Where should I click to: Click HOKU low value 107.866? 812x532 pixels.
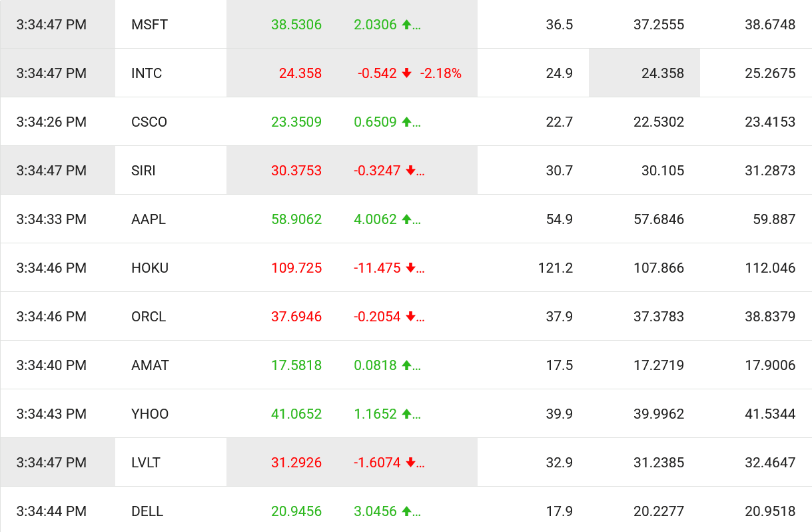659,268
